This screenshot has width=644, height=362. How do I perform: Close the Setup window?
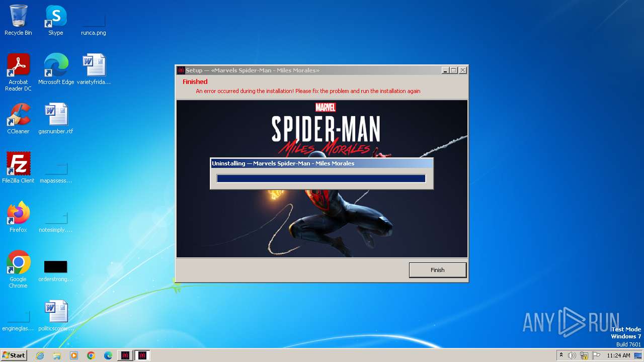463,70
